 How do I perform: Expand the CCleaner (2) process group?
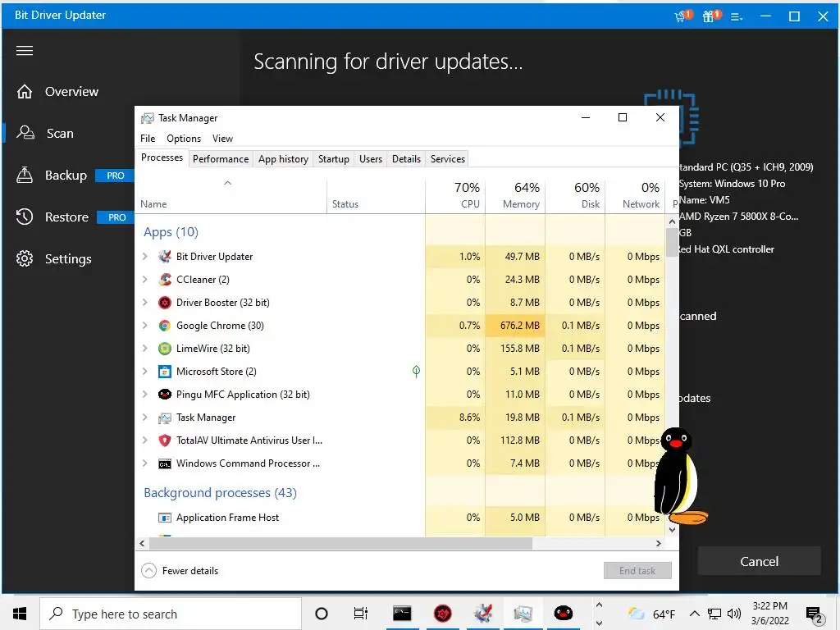(144, 280)
